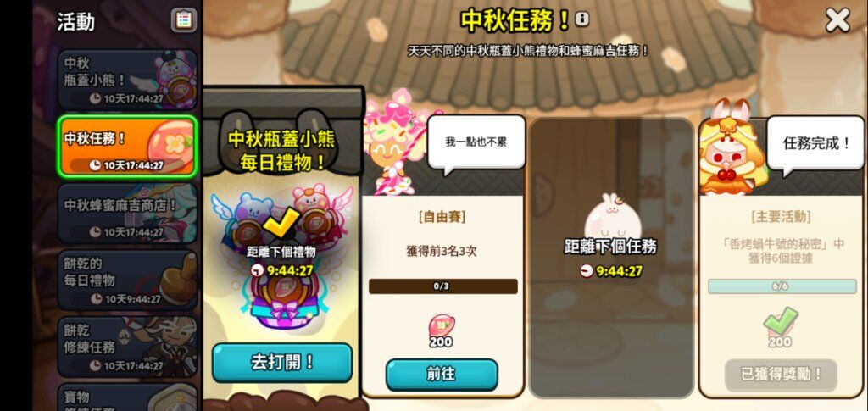The height and width of the screenshot is (411, 868).
Task: Open the activity list clipboard icon
Action: [183, 20]
